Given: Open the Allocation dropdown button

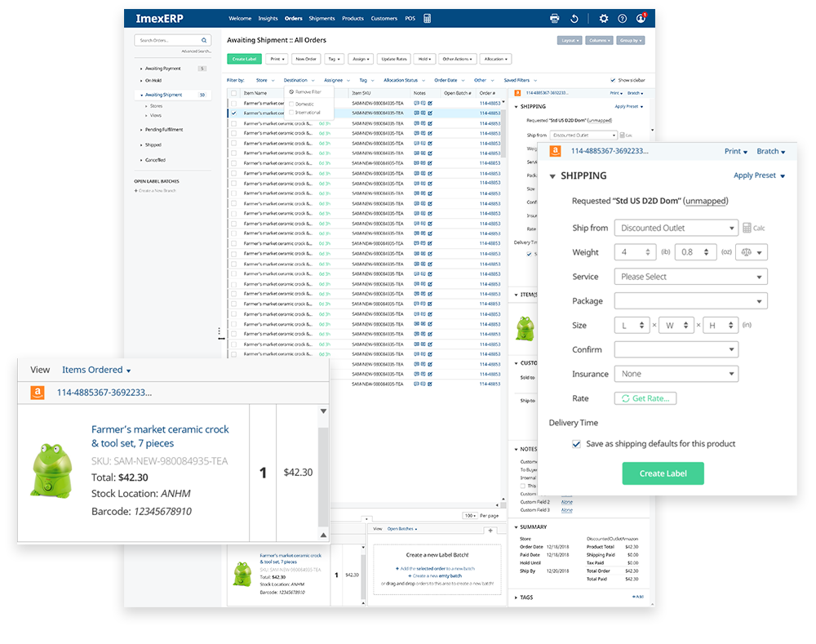Looking at the screenshot, I should pyautogui.click(x=495, y=59).
